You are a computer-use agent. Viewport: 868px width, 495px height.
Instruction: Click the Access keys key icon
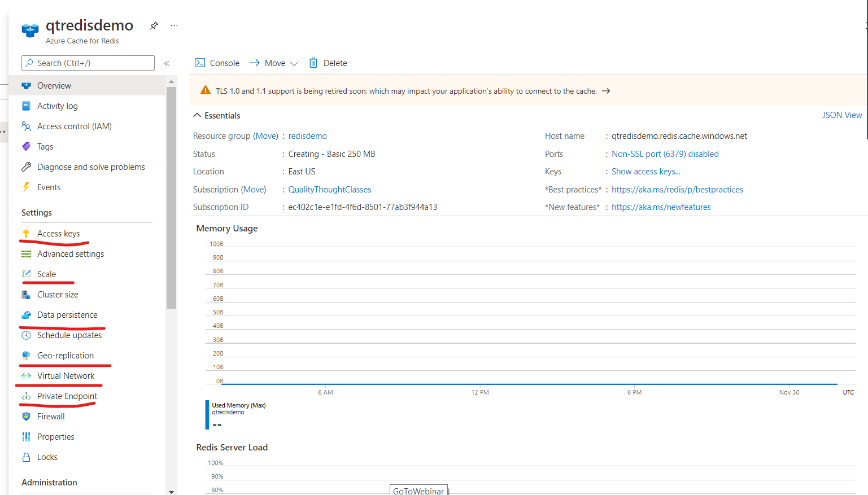(26, 234)
